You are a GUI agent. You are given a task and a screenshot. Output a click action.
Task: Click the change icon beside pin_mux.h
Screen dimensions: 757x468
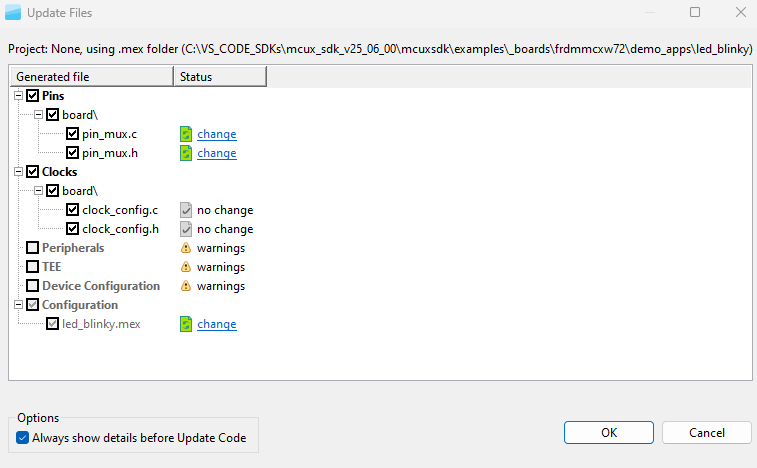point(185,153)
